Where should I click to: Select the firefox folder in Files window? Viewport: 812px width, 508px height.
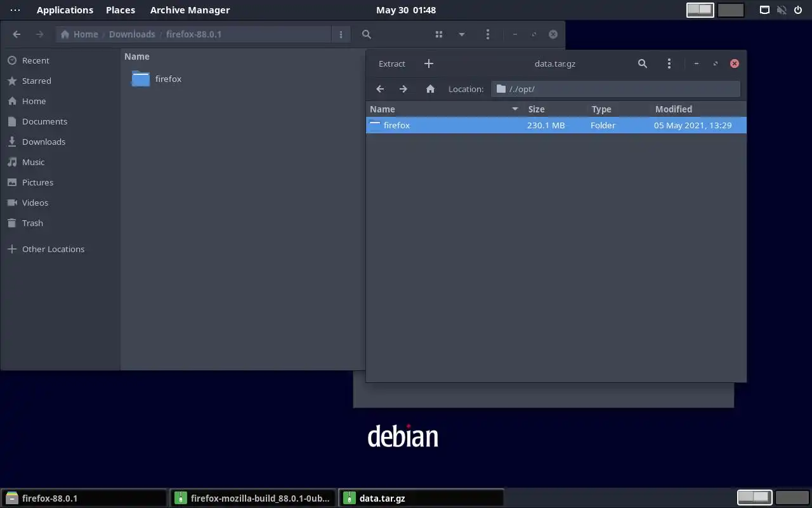157,79
